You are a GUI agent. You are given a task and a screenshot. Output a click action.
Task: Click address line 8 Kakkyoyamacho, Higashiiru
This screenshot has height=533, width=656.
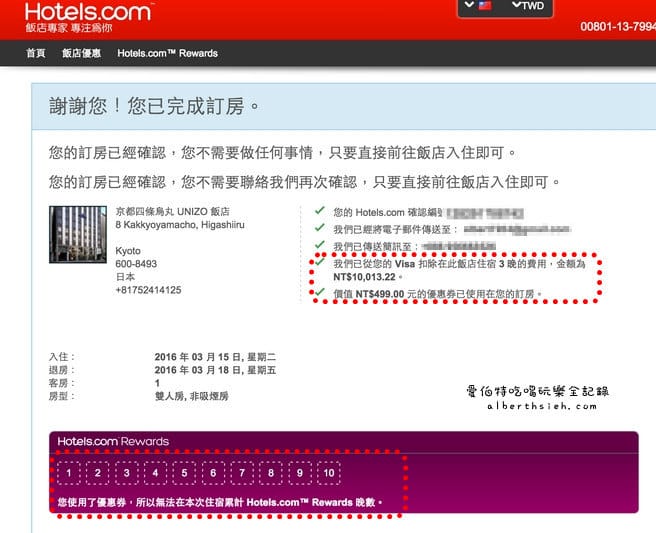click(x=180, y=225)
